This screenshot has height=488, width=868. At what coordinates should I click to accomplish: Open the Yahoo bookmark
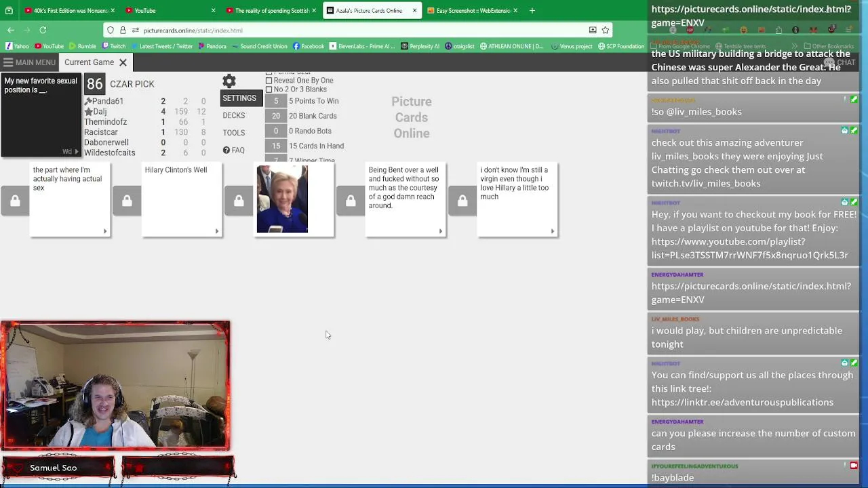click(17, 46)
